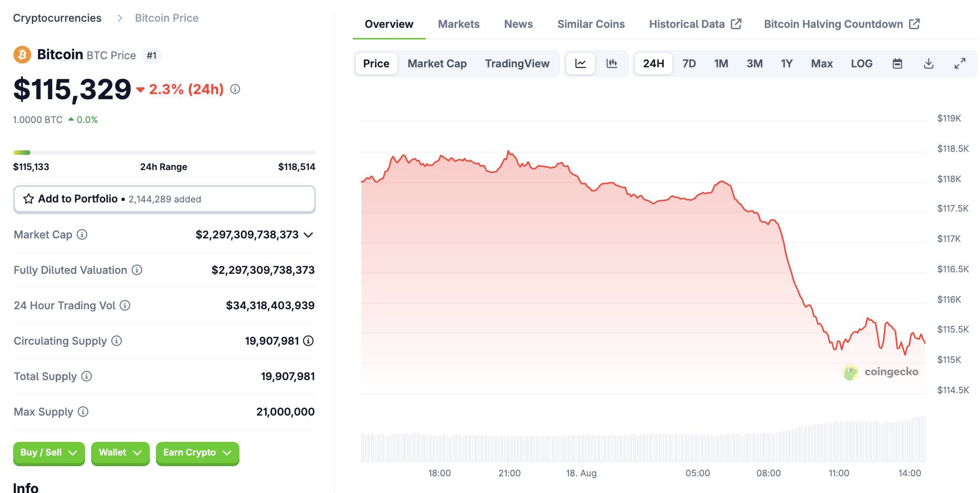
Task: Open 24 Hour Trading Vol info icon
Action: point(125,305)
